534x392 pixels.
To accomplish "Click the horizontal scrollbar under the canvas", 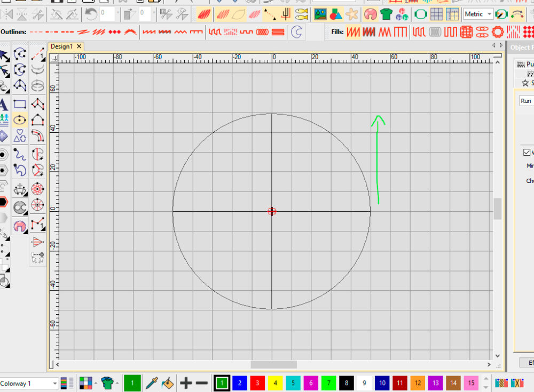I will point(273,365).
